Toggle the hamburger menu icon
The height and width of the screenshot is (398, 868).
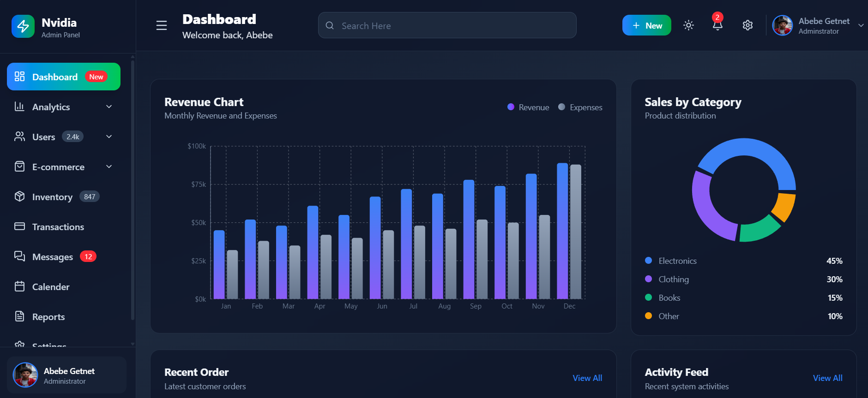pos(162,25)
